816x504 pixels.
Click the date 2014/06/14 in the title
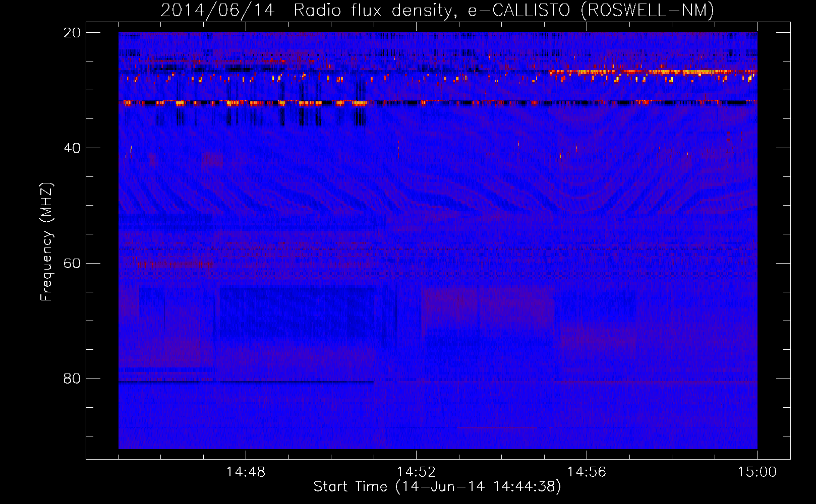[x=217, y=11]
